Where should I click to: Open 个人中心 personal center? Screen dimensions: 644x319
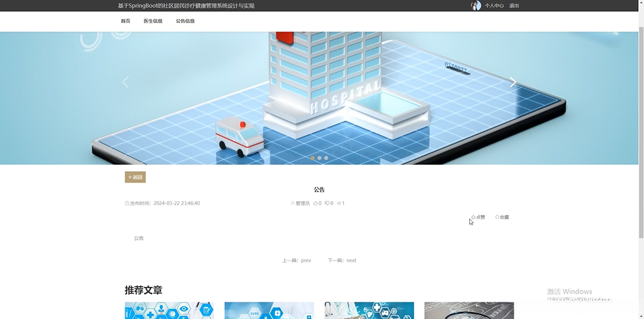494,6
